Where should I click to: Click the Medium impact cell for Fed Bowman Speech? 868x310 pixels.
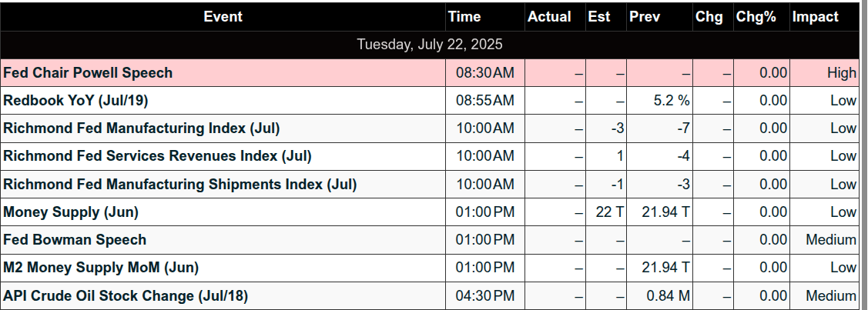click(830, 240)
